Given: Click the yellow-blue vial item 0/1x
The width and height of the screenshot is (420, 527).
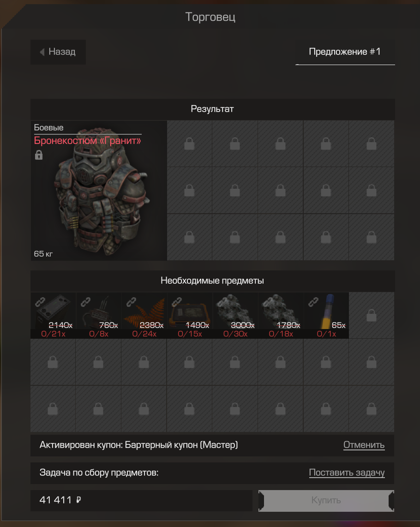Looking at the screenshot, I should pyautogui.click(x=326, y=315).
